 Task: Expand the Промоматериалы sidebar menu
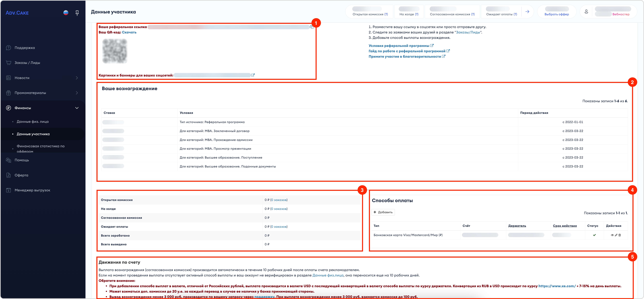(77, 93)
